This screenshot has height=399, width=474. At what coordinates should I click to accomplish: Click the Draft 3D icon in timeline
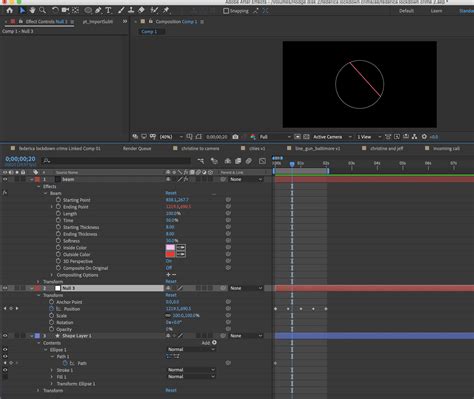point(214,161)
